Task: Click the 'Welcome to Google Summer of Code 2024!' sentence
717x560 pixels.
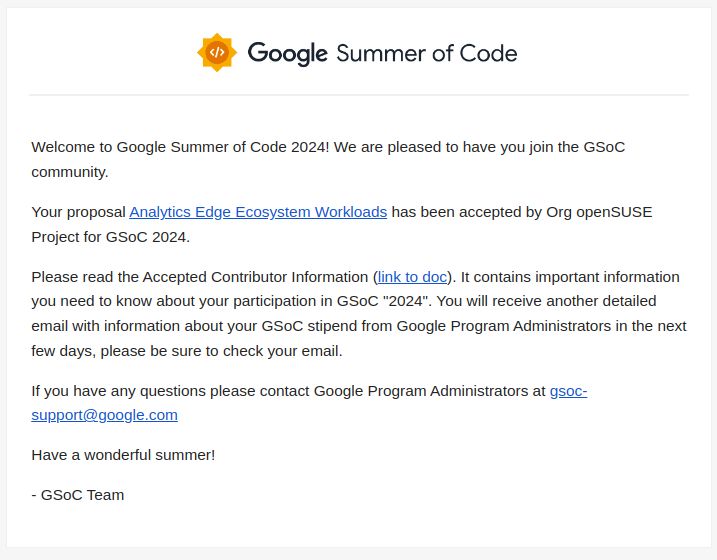Action: (x=180, y=147)
